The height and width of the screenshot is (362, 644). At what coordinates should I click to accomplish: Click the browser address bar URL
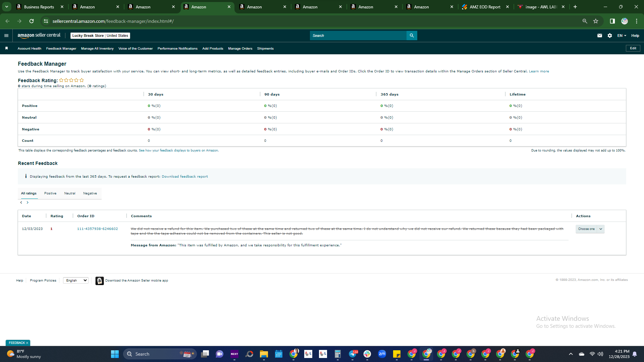tap(113, 21)
